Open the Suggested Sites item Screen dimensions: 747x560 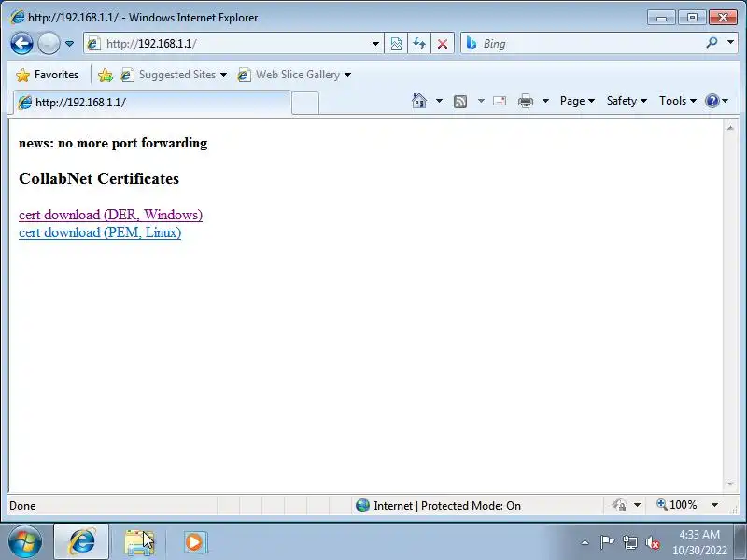pos(174,75)
